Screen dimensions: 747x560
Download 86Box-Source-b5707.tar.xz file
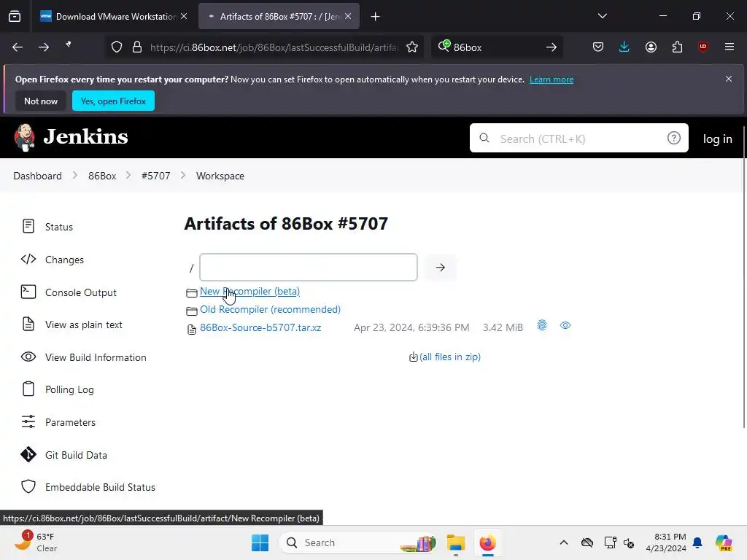pyautogui.click(x=260, y=327)
